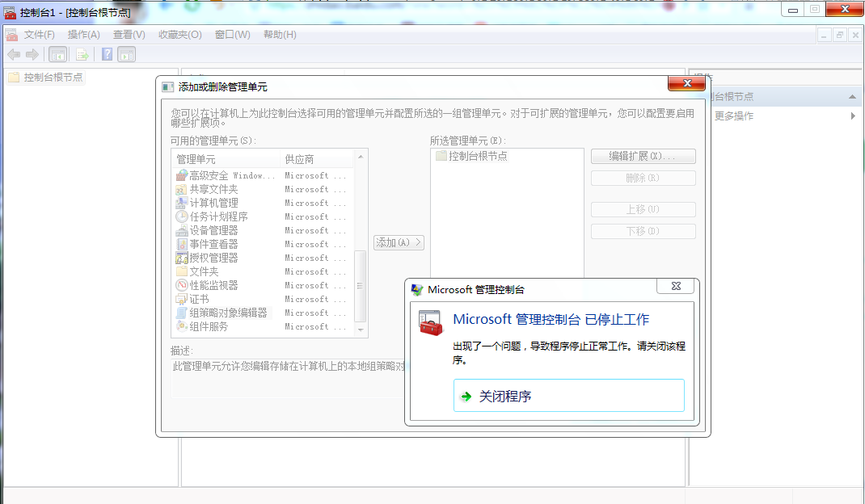Screen dimensions: 865x504
Task: Toggle Show/Hide Console Tree toolbar icon
Action: tap(58, 55)
